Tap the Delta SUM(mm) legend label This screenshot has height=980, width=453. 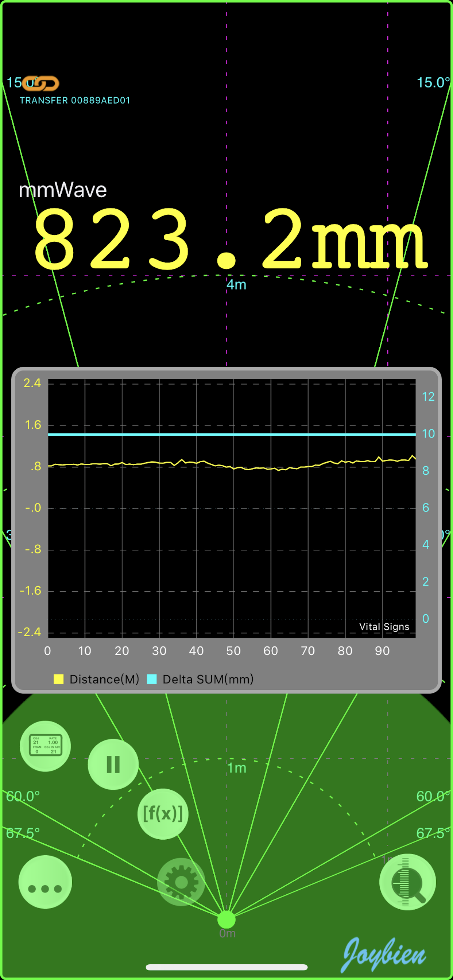(x=208, y=679)
